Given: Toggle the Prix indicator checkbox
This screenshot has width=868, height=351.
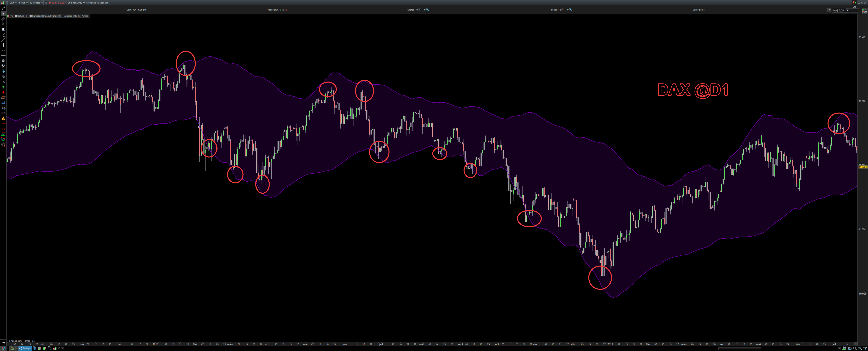Looking at the screenshot, I should tap(8, 16).
